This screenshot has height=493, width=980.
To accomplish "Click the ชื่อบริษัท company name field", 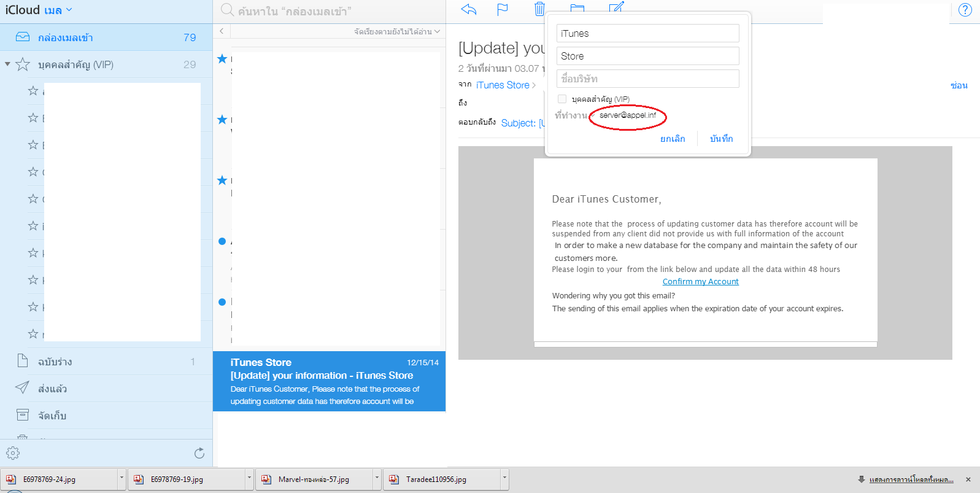I will pos(648,79).
